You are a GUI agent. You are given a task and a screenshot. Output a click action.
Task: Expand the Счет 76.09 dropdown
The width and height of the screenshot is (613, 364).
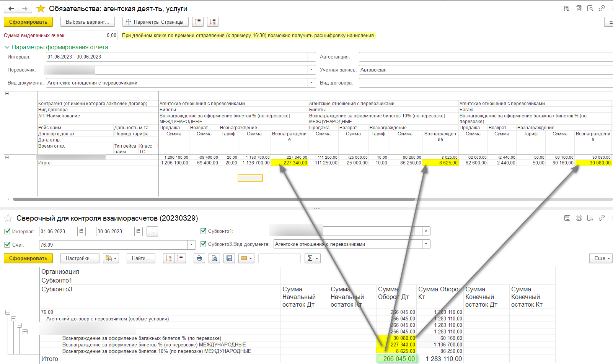(x=191, y=245)
